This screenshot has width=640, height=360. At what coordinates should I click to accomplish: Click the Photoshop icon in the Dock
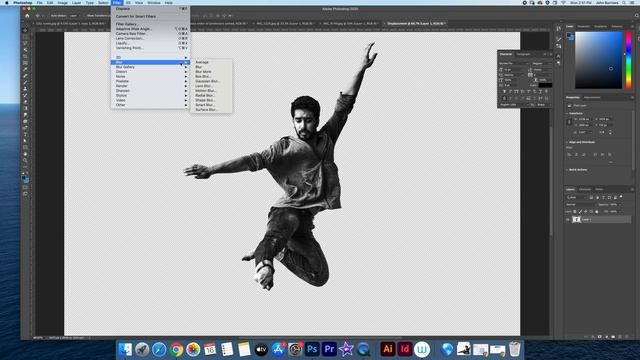312,349
